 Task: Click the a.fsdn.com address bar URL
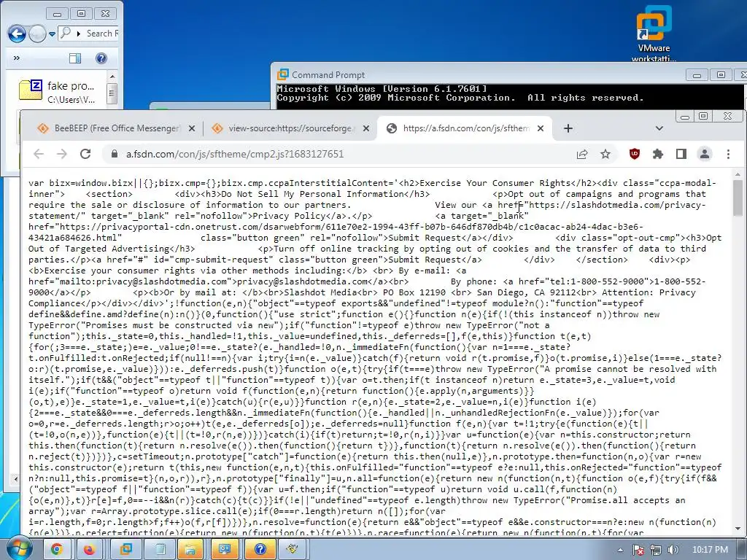(234, 154)
